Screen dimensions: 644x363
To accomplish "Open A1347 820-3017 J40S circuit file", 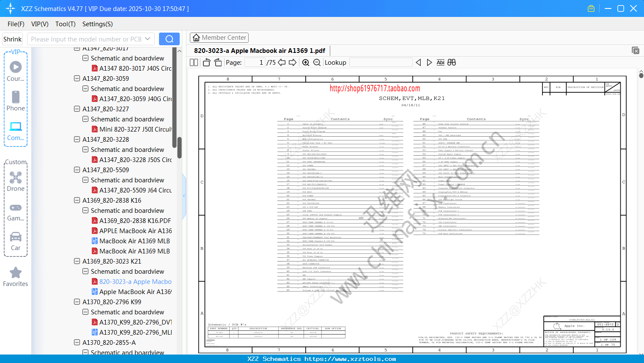I will coord(136,68).
